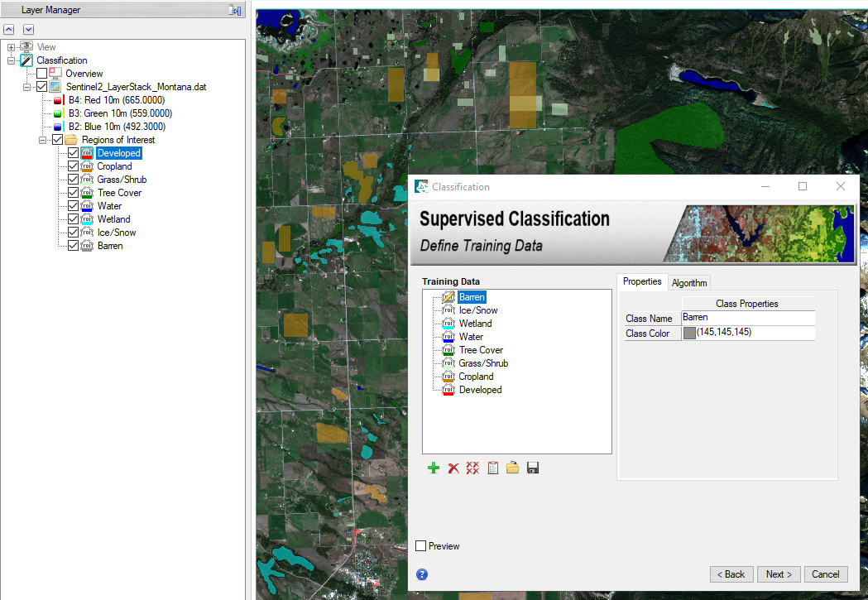This screenshot has width=868, height=600.
Task: Delete all classes with multiple-X icon
Action: [473, 468]
